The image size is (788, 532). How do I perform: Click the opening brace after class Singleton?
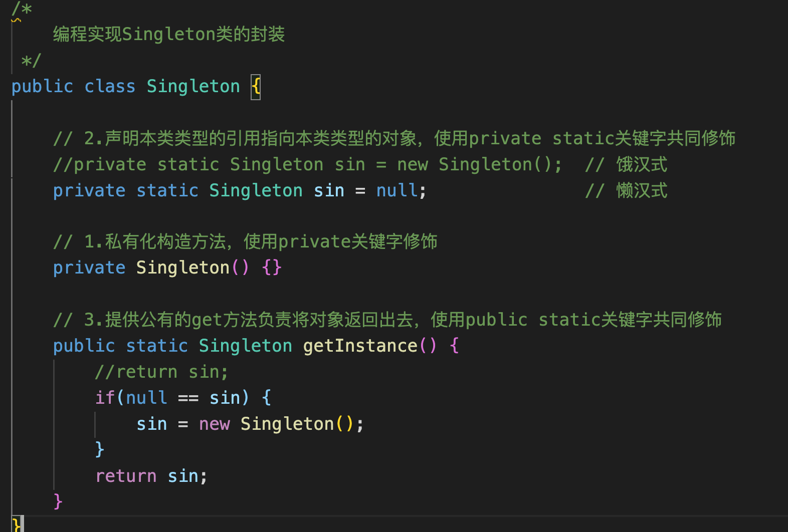click(256, 87)
